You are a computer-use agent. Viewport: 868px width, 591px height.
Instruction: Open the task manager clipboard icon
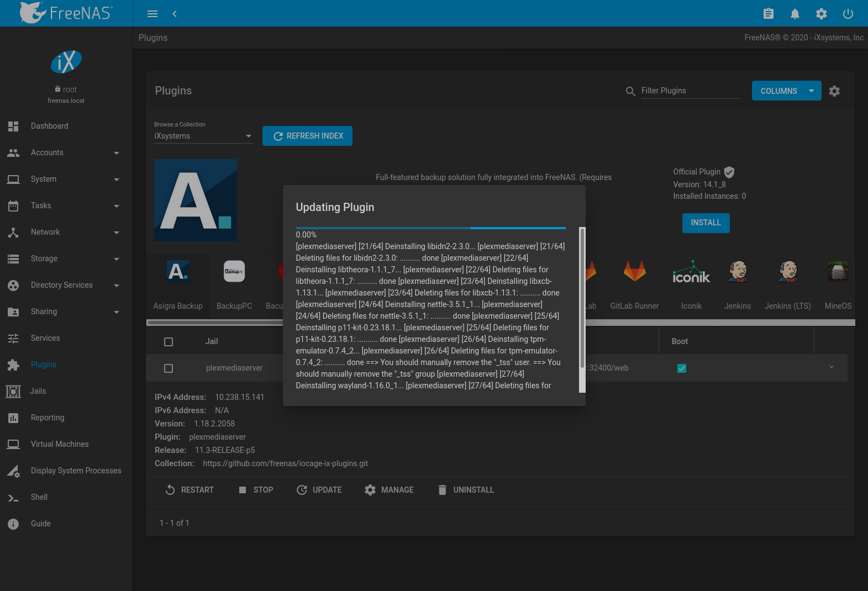tap(768, 14)
